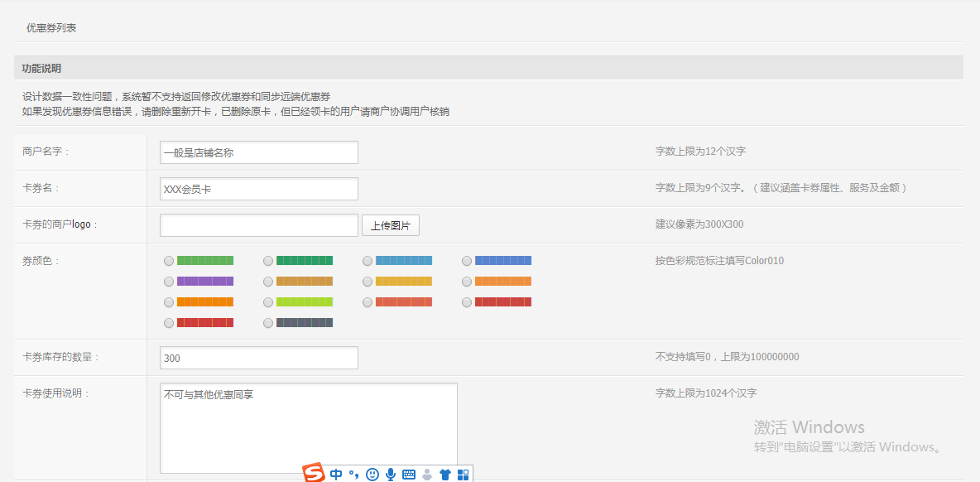Click the sky blue color swatch
This screenshot has width=980, height=482.
click(404, 261)
